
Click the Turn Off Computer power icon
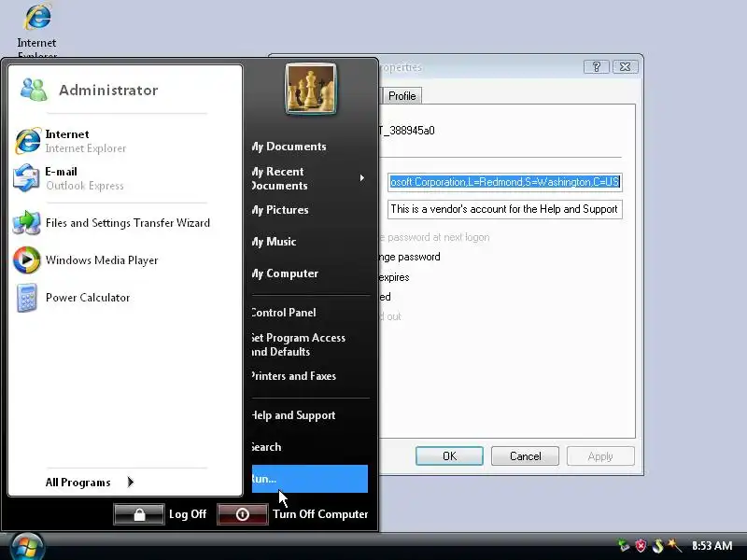click(243, 514)
